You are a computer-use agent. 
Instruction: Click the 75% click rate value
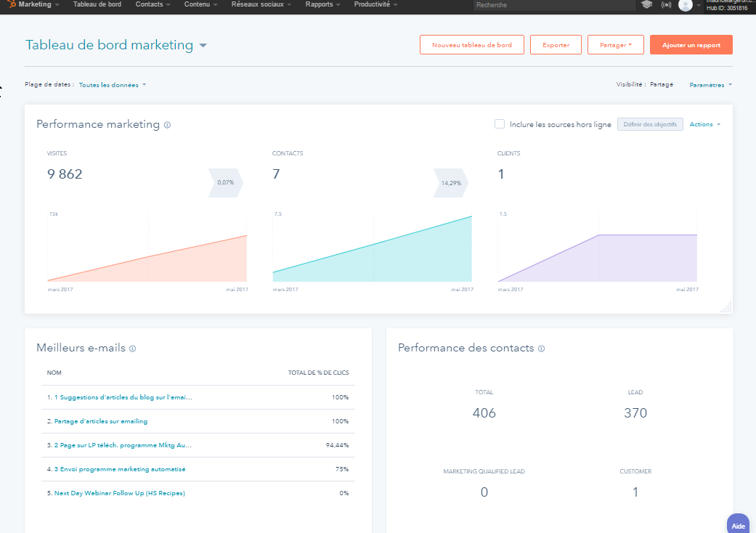click(x=342, y=469)
